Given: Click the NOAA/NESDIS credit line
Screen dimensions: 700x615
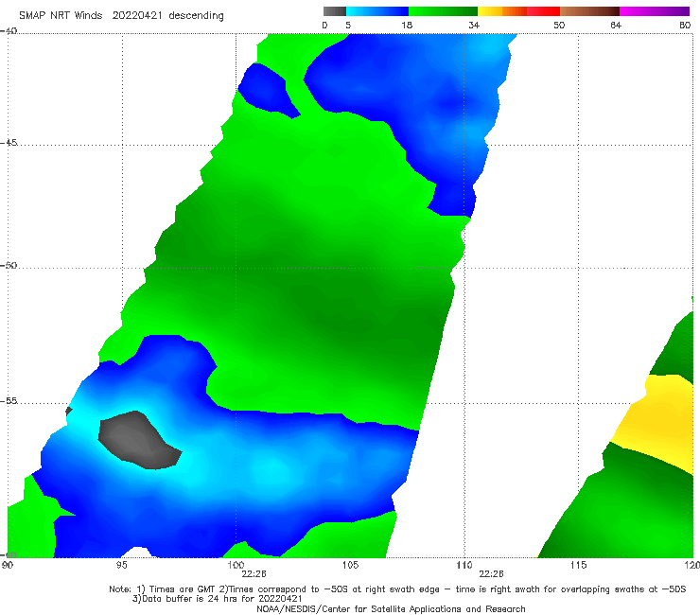Looking at the screenshot, I should (x=391, y=609).
